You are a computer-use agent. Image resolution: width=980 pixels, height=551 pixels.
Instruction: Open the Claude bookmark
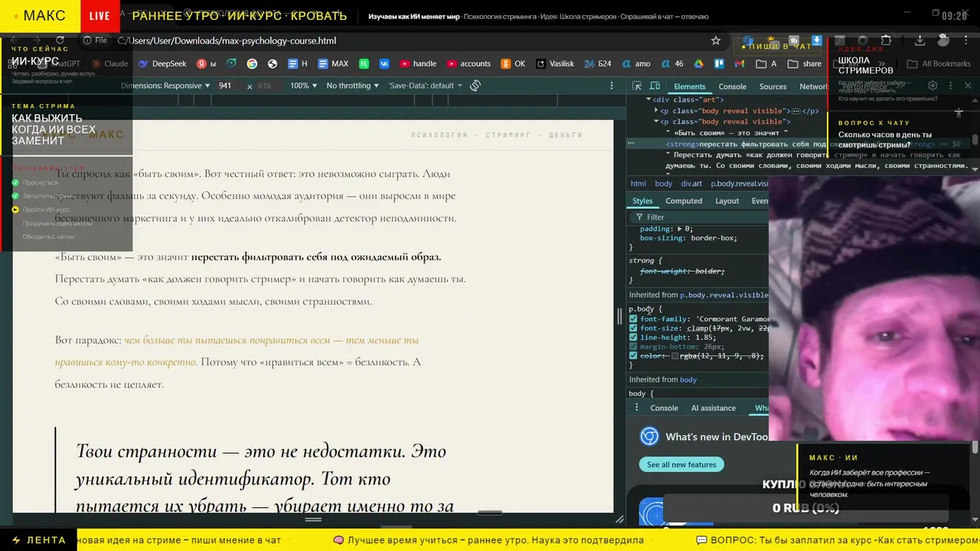pyautogui.click(x=108, y=64)
